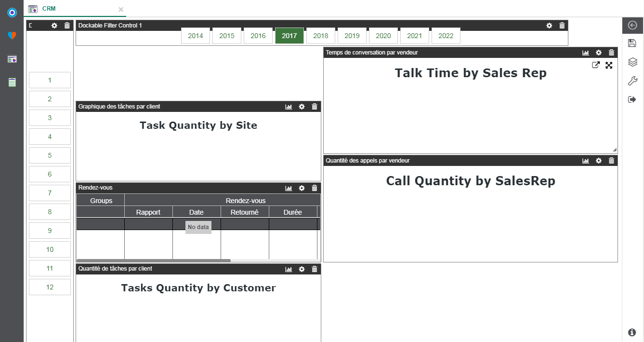Click chart icon on Quantité des appels panel
644x342 pixels.
(x=586, y=161)
